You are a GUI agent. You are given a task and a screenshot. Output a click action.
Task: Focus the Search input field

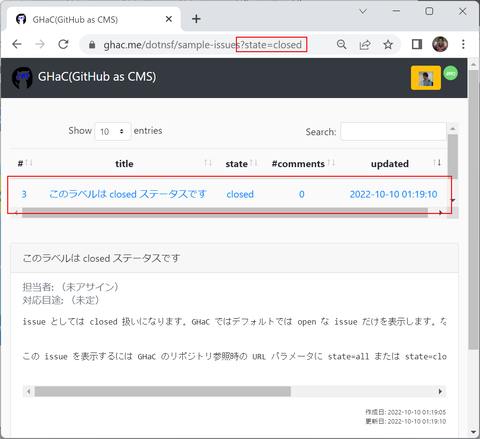click(393, 132)
